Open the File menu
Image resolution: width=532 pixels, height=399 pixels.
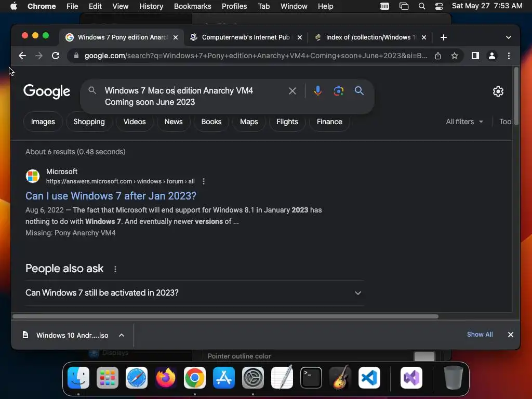coord(72,6)
